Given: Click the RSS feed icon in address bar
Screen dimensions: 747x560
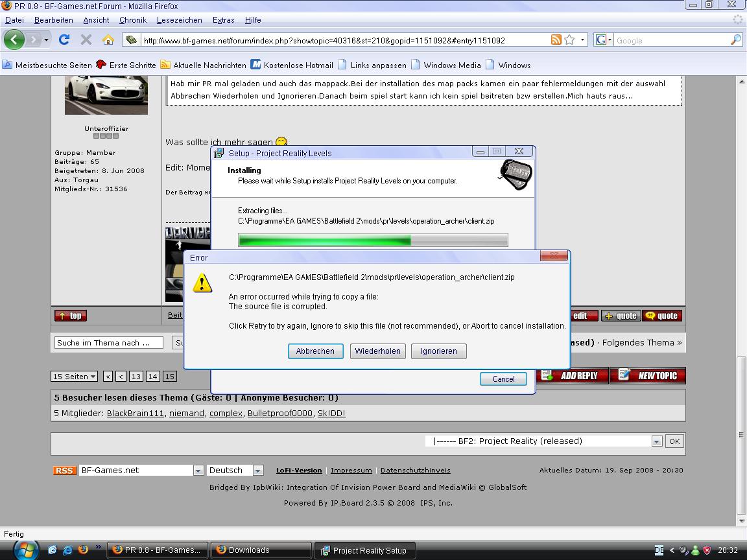Looking at the screenshot, I should pos(556,40).
